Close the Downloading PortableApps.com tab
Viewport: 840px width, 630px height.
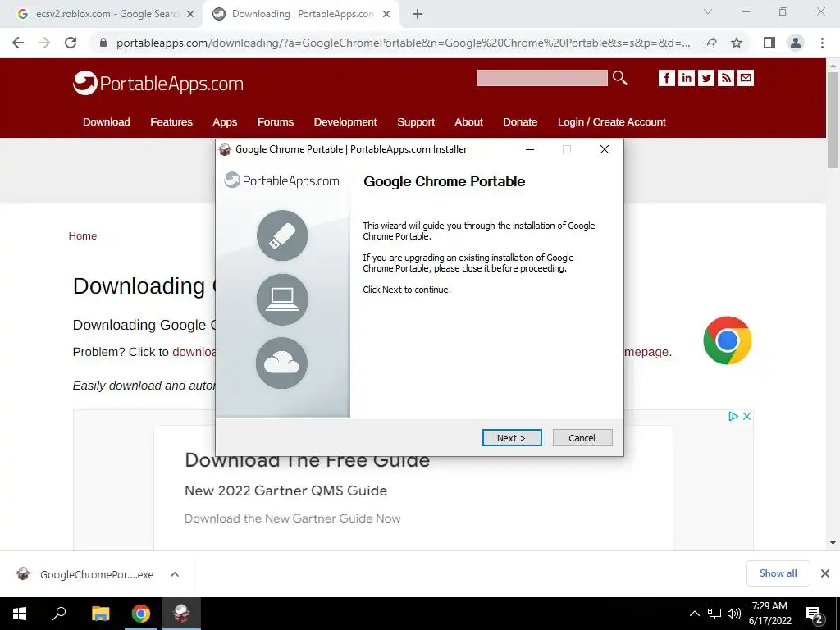pos(386,15)
